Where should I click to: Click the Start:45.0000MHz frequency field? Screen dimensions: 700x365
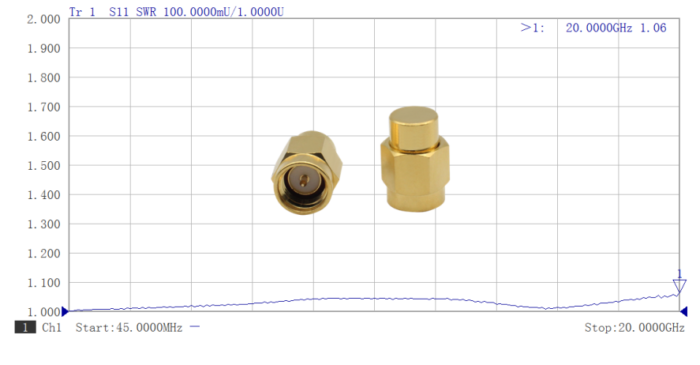[x=129, y=328]
